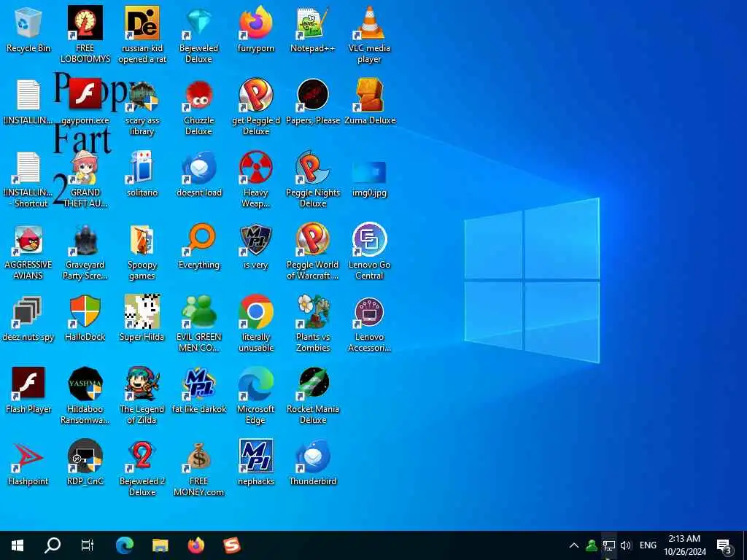Launch Plants vs Zombies shortcut
The image size is (747, 560).
point(312,324)
